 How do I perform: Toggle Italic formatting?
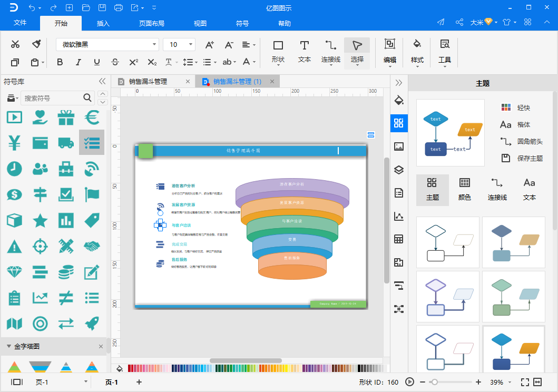(x=79, y=62)
